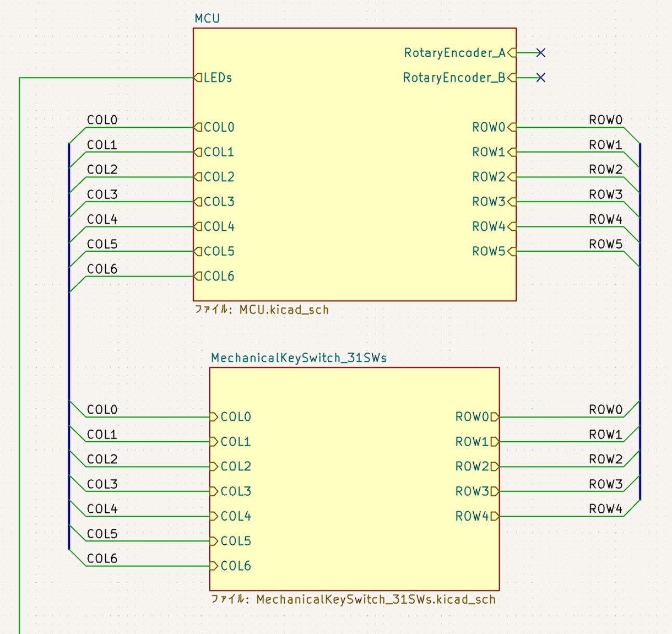This screenshot has height=634, width=672.
Task: Select the LEDs sheet pin on MCU
Action: point(213,78)
